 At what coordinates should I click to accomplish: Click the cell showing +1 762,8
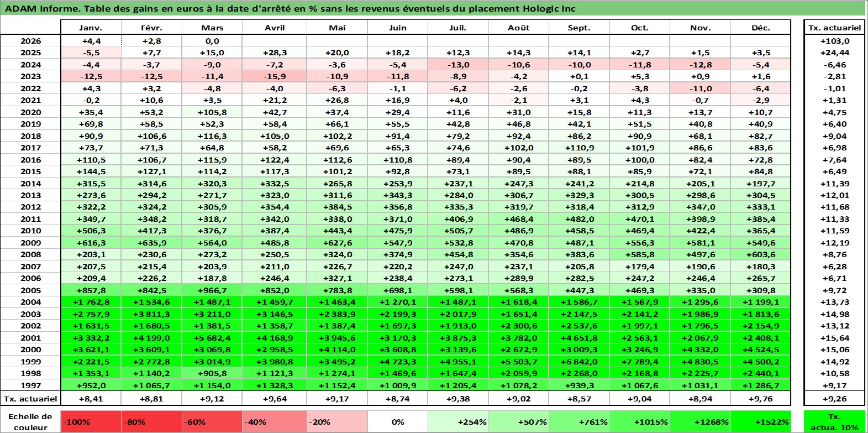[x=91, y=302]
